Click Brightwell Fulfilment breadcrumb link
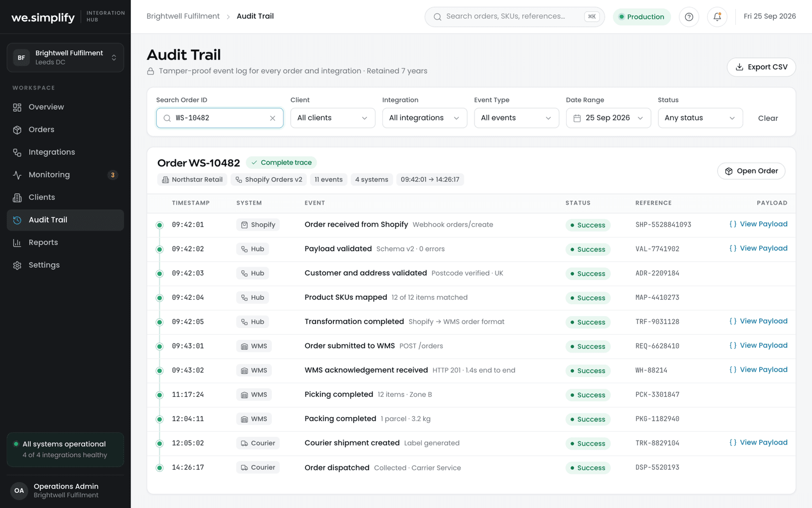 pyautogui.click(x=183, y=16)
